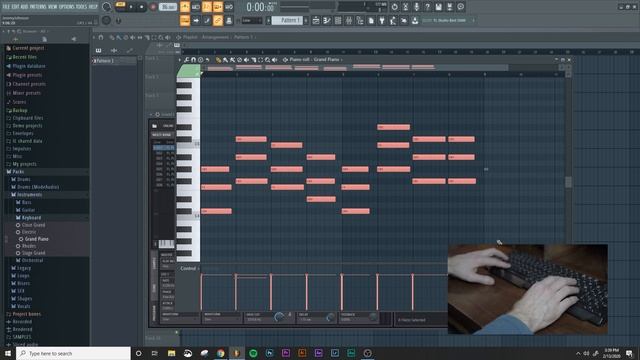Select piano roll select tool
Screen dimensions: 640x360
[260, 60]
